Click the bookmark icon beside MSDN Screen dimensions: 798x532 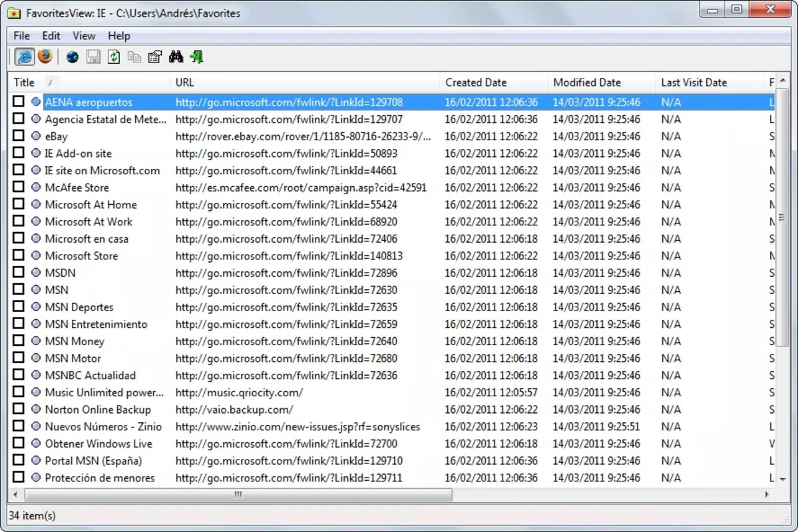pos(36,273)
